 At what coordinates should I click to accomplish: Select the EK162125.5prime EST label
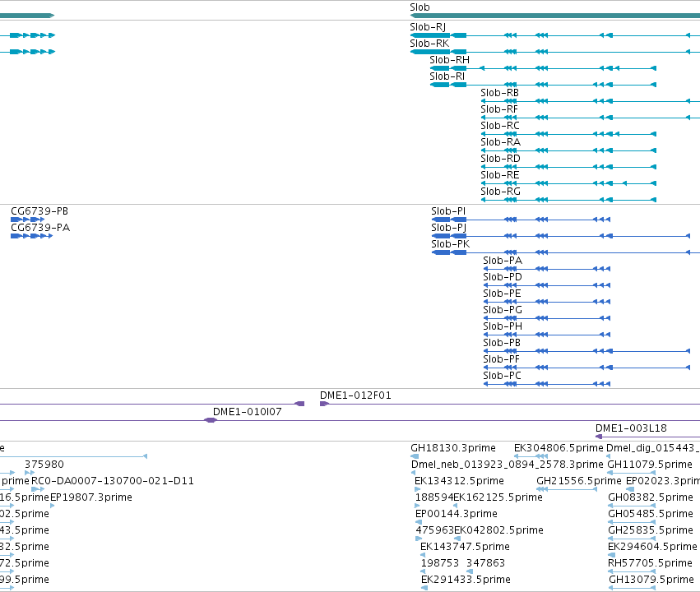click(x=498, y=497)
